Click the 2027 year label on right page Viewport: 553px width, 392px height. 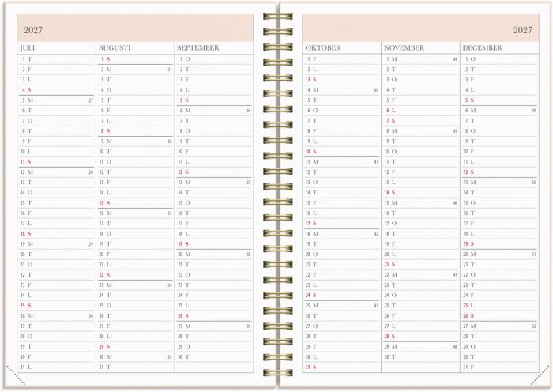pos(522,30)
